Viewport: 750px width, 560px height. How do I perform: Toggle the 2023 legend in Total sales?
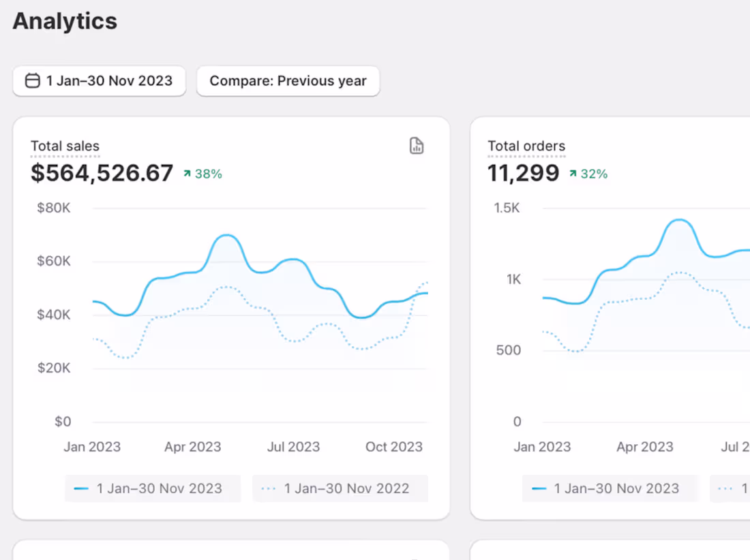pyautogui.click(x=153, y=488)
